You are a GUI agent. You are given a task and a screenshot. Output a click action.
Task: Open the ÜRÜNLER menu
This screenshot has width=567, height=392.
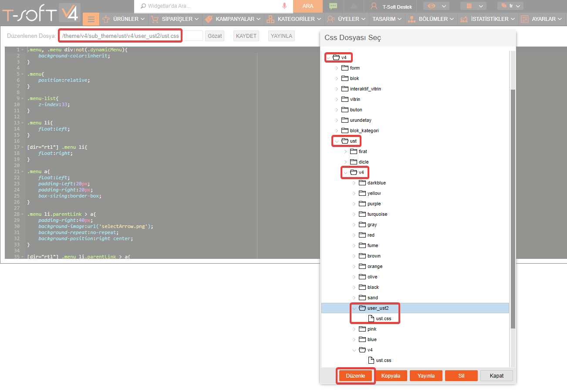124,19
